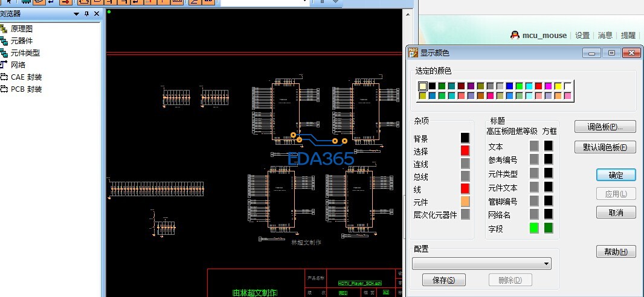Pick the pure blue palette swatch
Image resolution: width=644 pixels, height=297 pixels.
pos(510,86)
